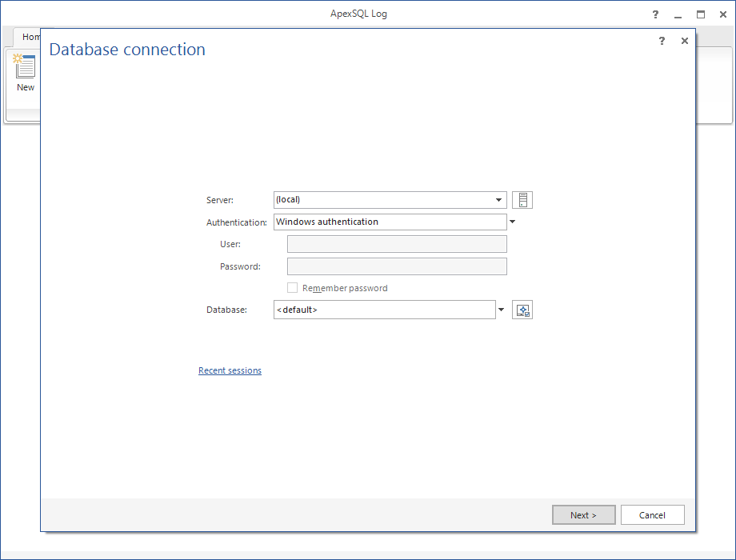Open the server browse icon
Screen dimensions: 736x560
click(522, 200)
